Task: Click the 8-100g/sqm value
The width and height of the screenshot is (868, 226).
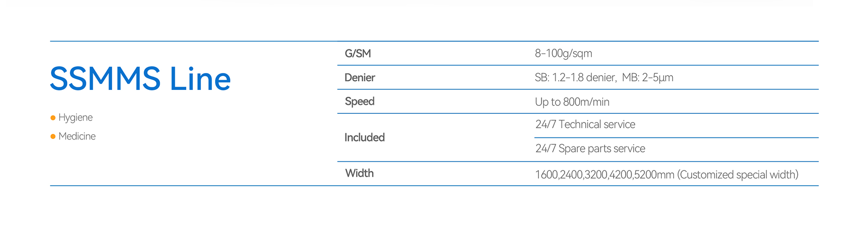Action: (x=563, y=54)
